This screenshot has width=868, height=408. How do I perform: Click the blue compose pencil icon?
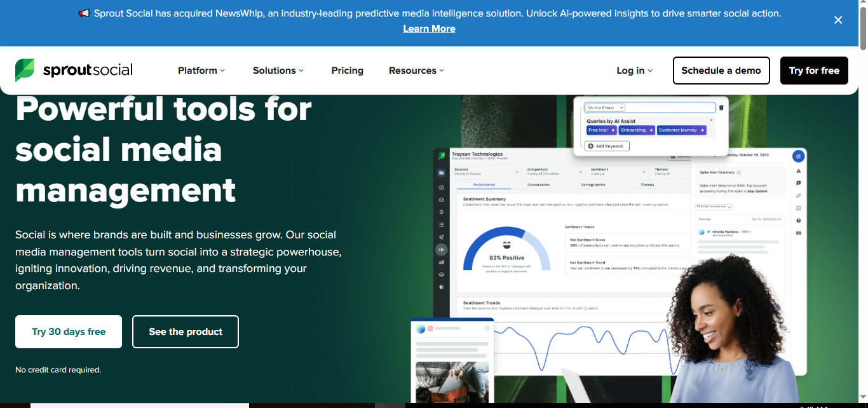click(799, 156)
